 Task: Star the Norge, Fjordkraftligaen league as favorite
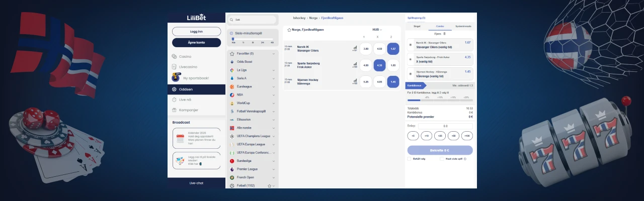tap(289, 30)
